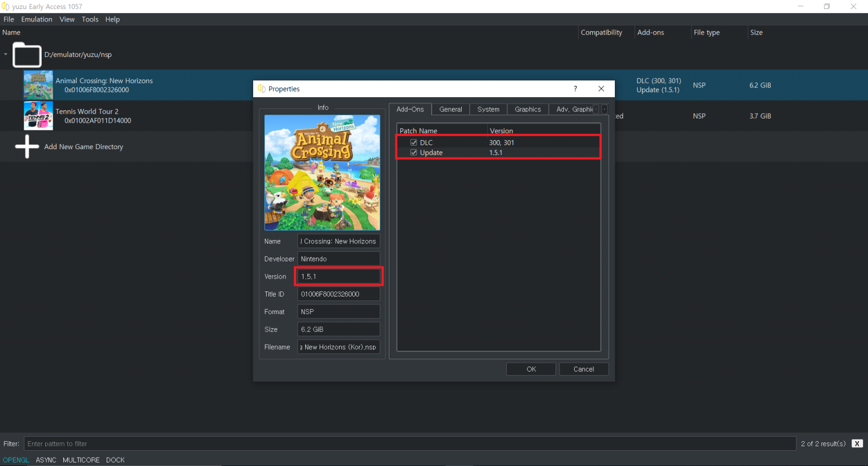Click the game directory folder icon
The width and height of the screenshot is (868, 466).
click(27, 55)
